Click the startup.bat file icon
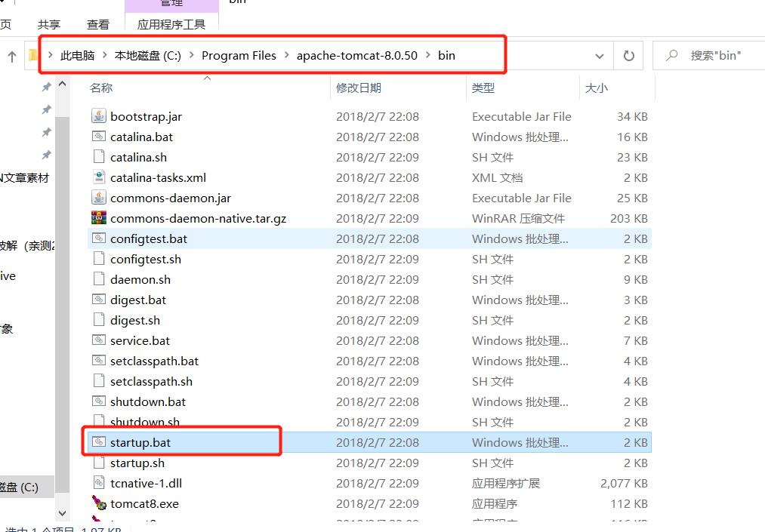Image resolution: width=765 pixels, height=532 pixels. 99,442
